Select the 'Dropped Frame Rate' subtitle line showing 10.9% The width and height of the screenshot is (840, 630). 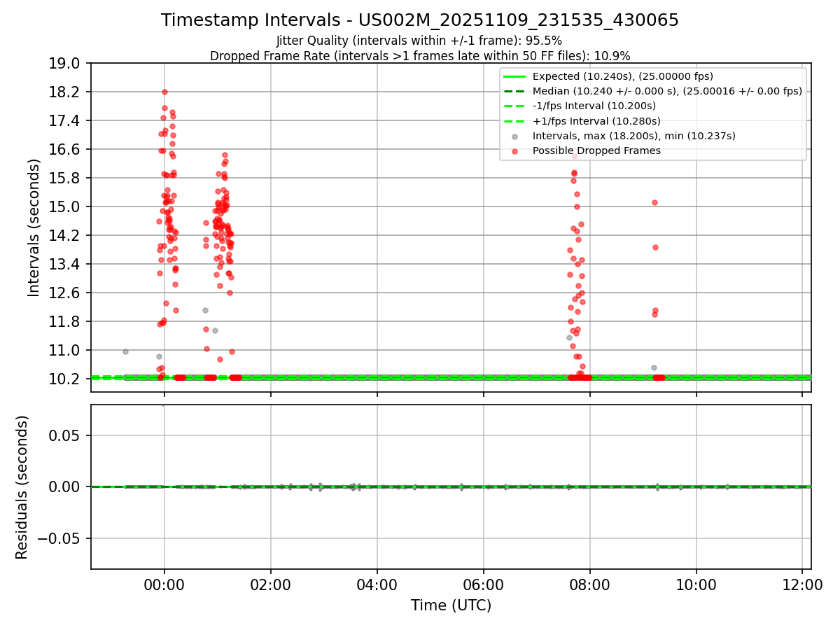(x=420, y=56)
